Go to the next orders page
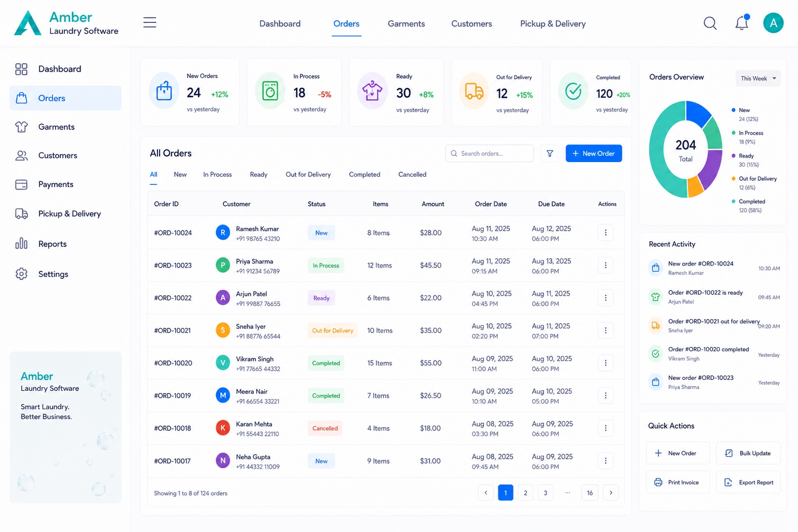Viewport: 798px width, 532px height. 611,493
